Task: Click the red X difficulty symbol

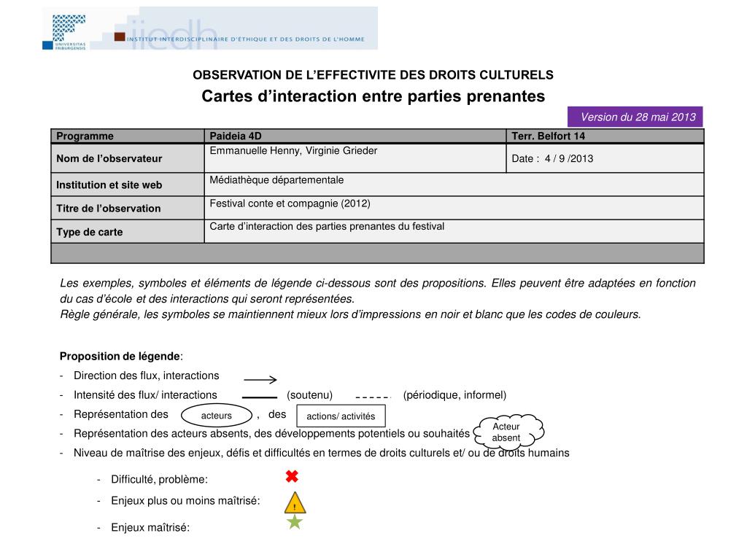Action: pyautogui.click(x=292, y=477)
